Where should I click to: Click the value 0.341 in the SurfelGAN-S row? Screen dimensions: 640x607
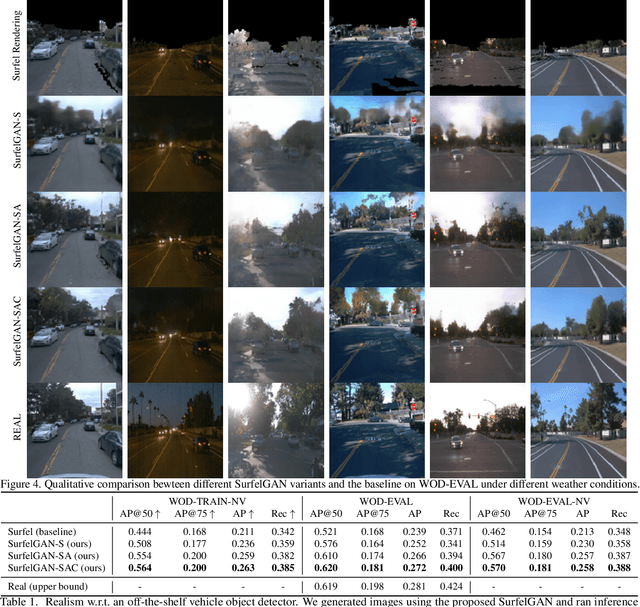click(x=451, y=543)
